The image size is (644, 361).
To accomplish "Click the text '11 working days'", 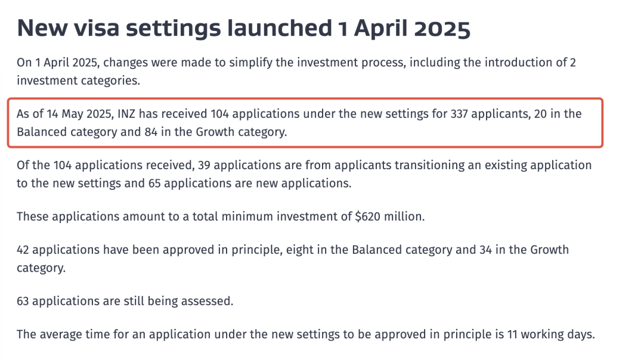I will coord(551,334).
